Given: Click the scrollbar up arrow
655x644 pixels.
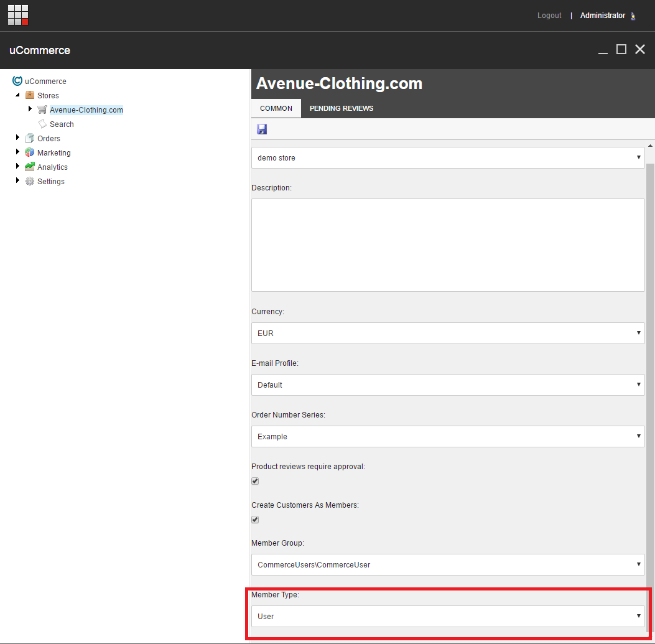Looking at the screenshot, I should pos(651,146).
